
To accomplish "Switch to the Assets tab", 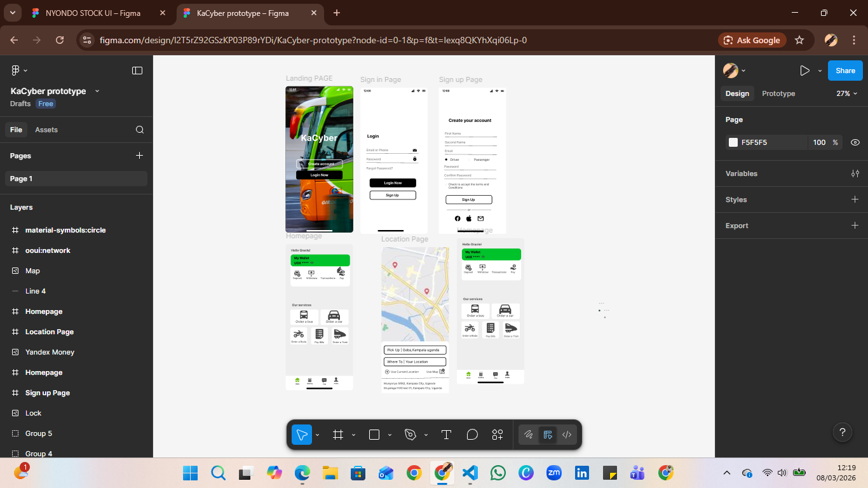I will coord(46,130).
